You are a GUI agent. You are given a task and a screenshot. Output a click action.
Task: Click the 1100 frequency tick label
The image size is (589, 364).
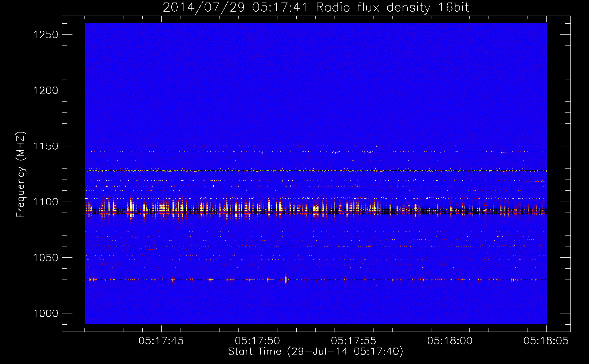[46, 202]
